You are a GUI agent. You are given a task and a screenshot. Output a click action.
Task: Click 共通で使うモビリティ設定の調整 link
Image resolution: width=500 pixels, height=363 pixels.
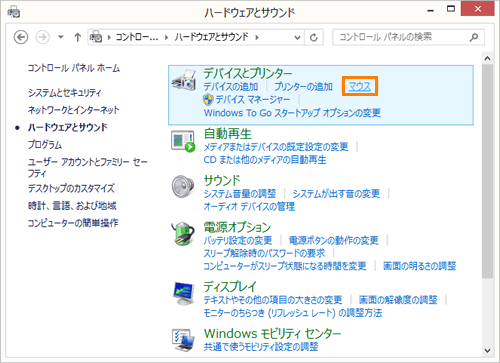[261, 346]
